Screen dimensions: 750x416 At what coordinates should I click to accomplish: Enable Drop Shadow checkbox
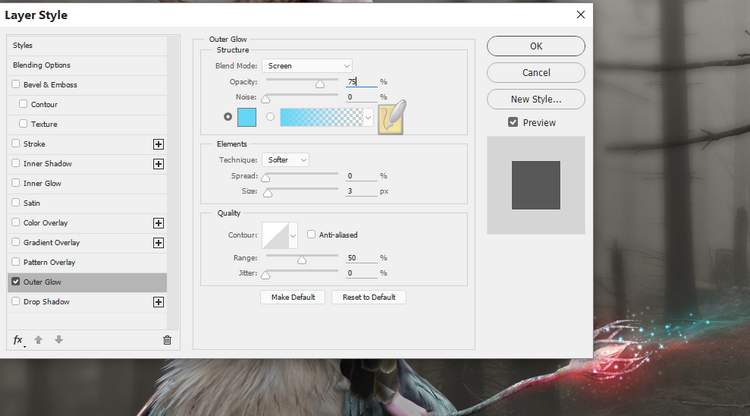[x=16, y=301]
